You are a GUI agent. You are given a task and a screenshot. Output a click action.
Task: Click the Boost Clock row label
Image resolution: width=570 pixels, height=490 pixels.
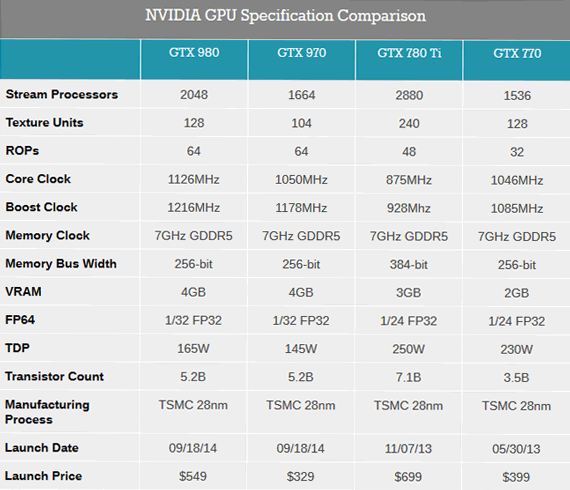click(41, 207)
